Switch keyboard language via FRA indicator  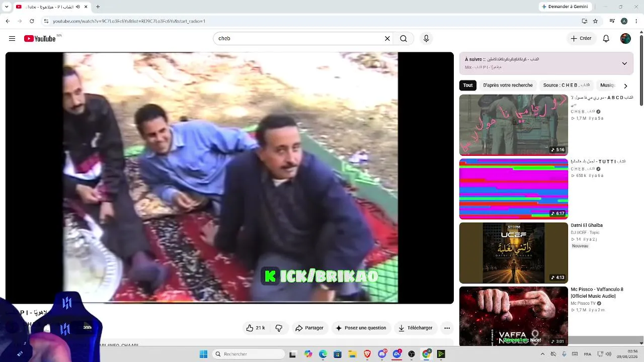click(588, 354)
